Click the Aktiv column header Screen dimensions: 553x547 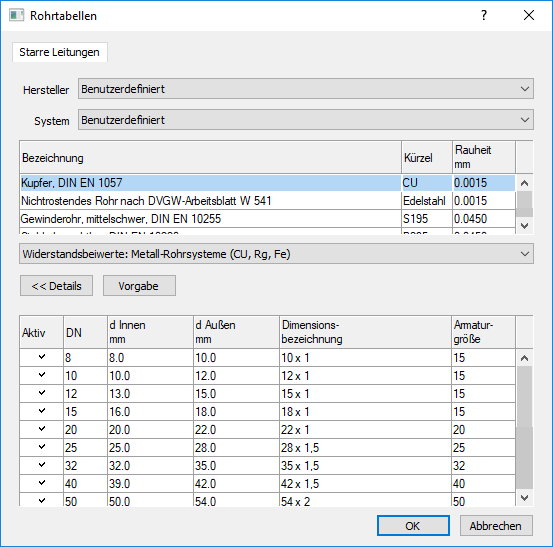42,332
